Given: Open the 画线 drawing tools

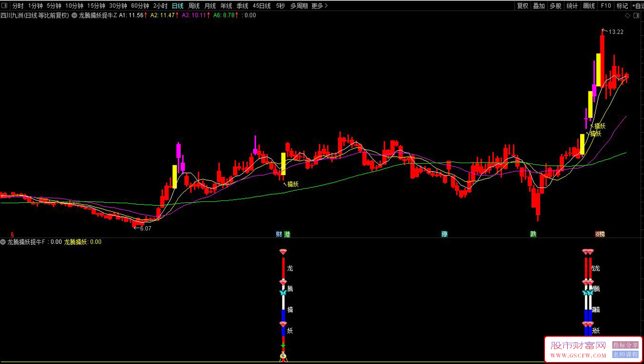Looking at the screenshot, I should 589,6.
